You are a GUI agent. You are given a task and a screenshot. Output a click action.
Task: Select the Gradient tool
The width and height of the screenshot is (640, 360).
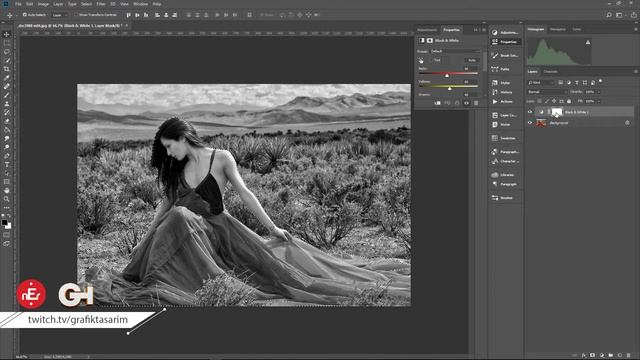point(7,130)
